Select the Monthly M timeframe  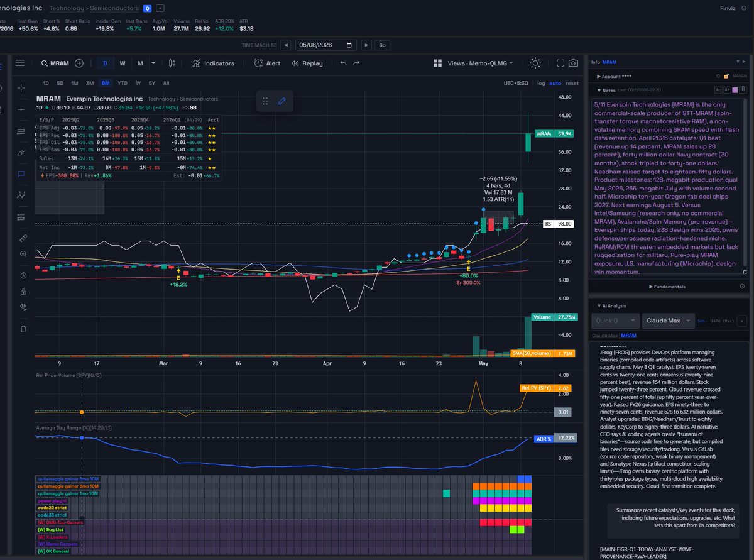click(140, 63)
